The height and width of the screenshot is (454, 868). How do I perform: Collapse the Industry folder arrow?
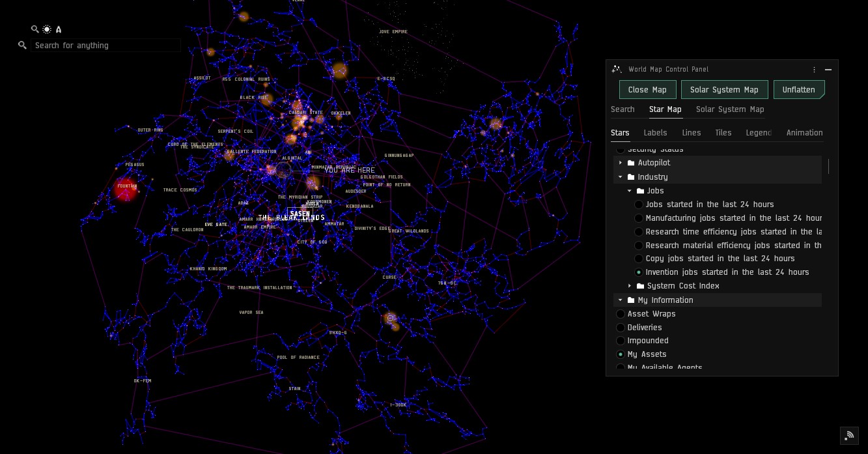(621, 177)
